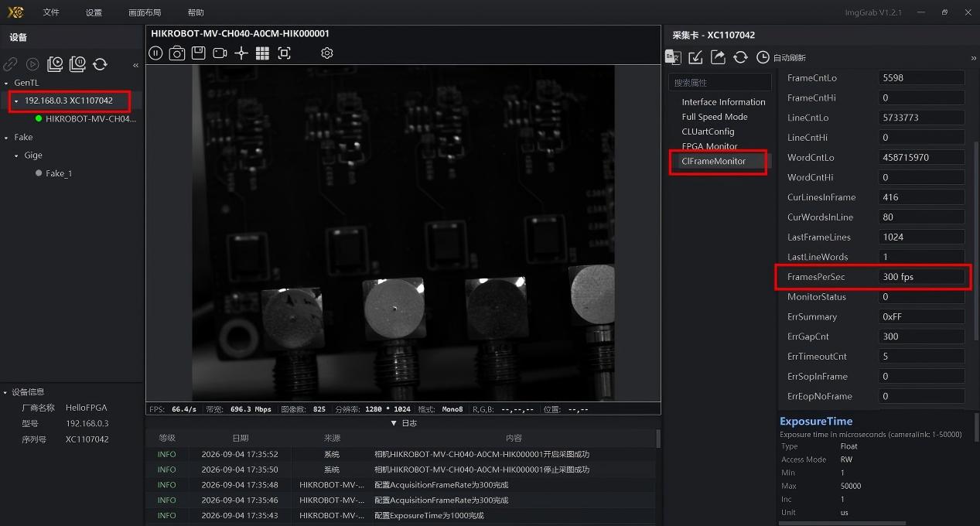Capture a snapshot with the camera icon

tap(177, 53)
